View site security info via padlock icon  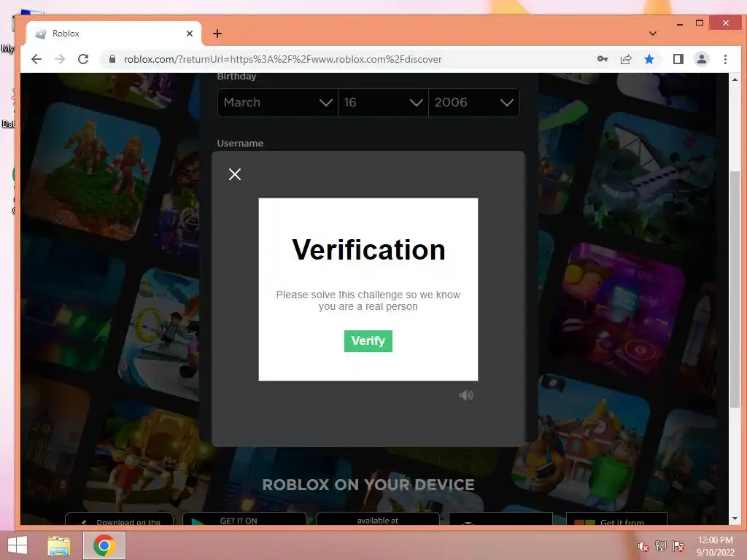(x=112, y=59)
